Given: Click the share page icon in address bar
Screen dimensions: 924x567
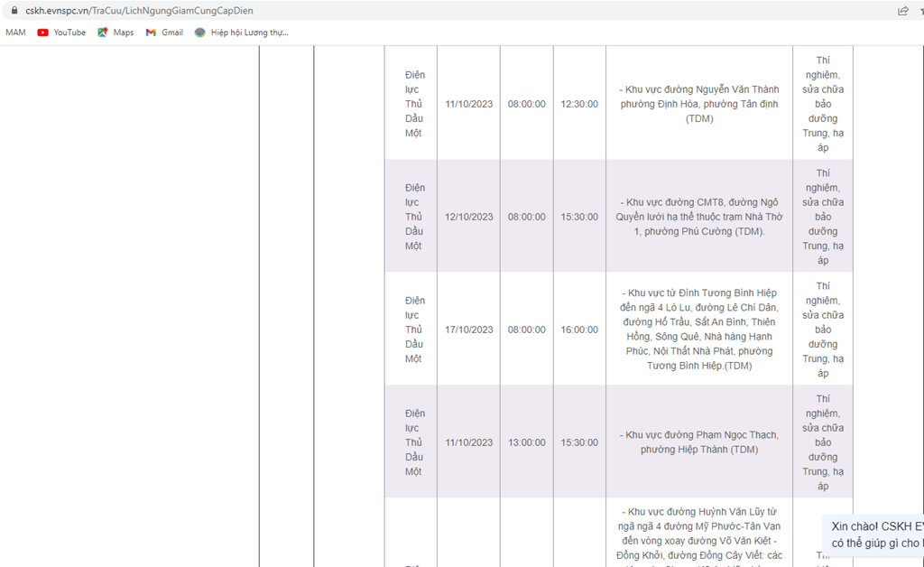Looking at the screenshot, I should click(902, 11).
